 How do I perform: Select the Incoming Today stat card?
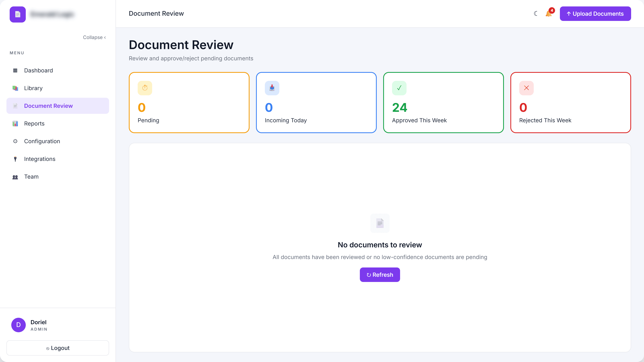click(316, 103)
